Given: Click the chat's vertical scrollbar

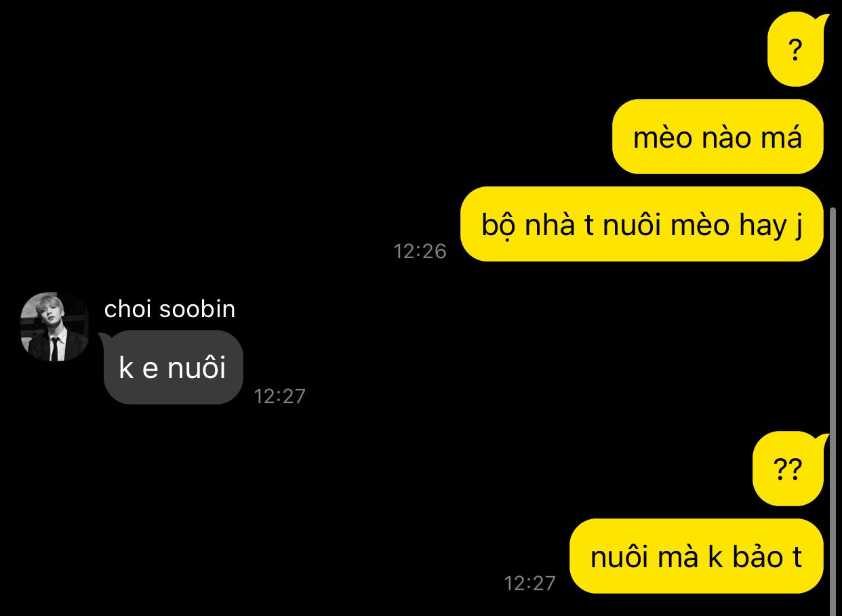Looking at the screenshot, I should pos(834,411).
